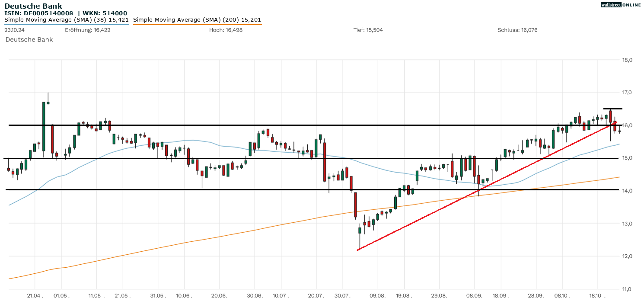Click the Deutsche Bank series label above chart
Image resolution: width=644 pixels, height=298 pixels.
pos(29,39)
